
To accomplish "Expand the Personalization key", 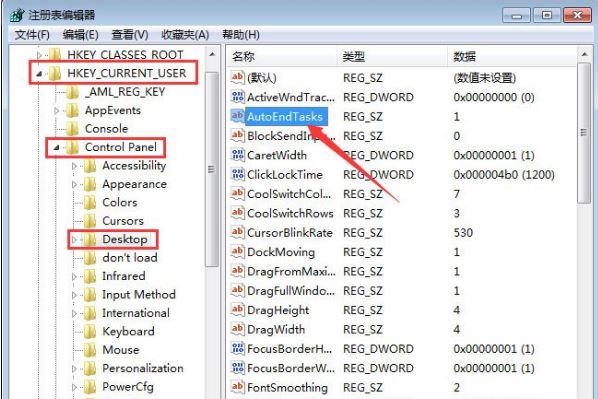I will tap(74, 368).
